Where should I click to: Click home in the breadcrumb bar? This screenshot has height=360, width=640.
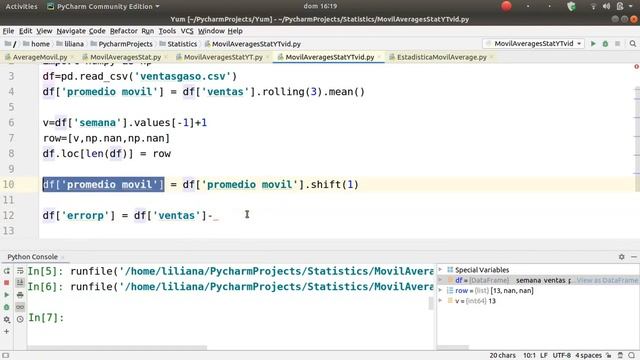coord(40,44)
